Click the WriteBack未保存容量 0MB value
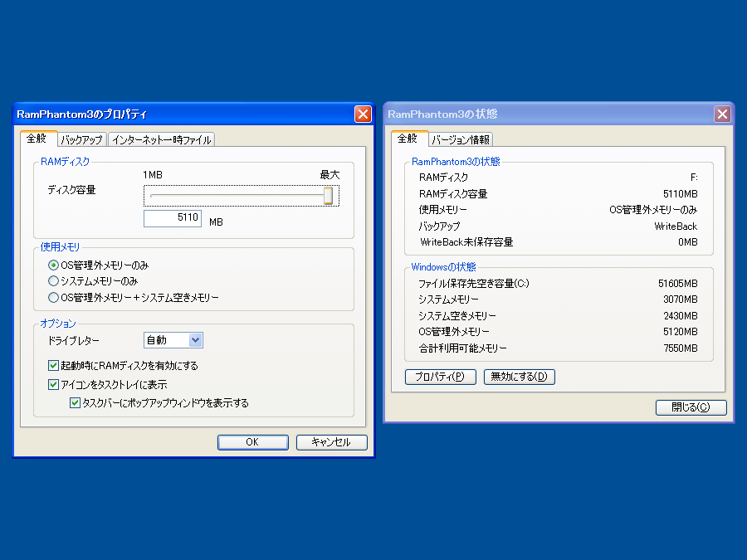Viewport: 747px width, 560px height. click(x=688, y=242)
